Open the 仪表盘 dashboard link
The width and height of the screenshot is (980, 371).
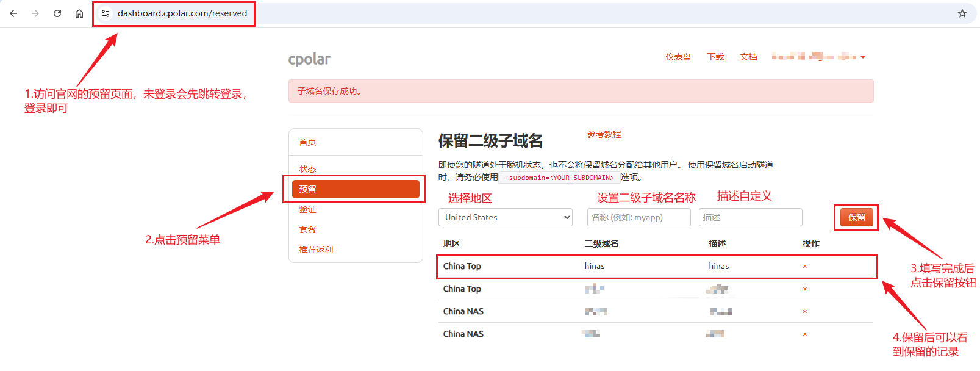coord(678,57)
